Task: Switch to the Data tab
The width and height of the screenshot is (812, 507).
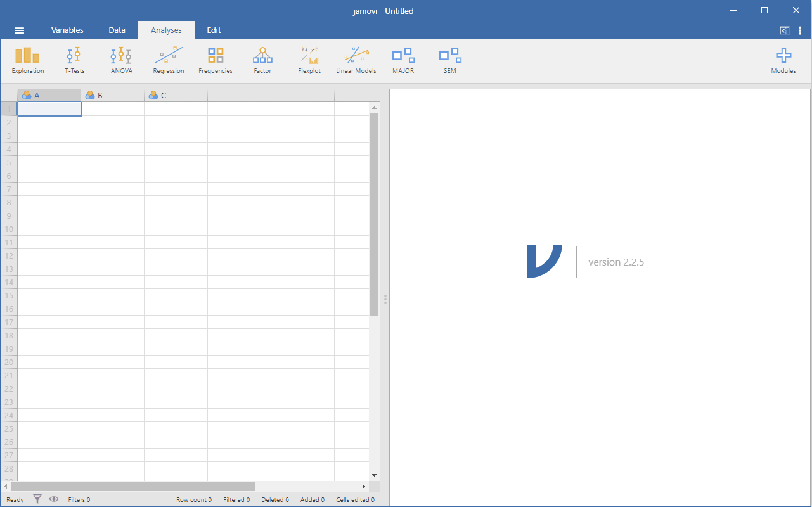Action: coord(117,30)
